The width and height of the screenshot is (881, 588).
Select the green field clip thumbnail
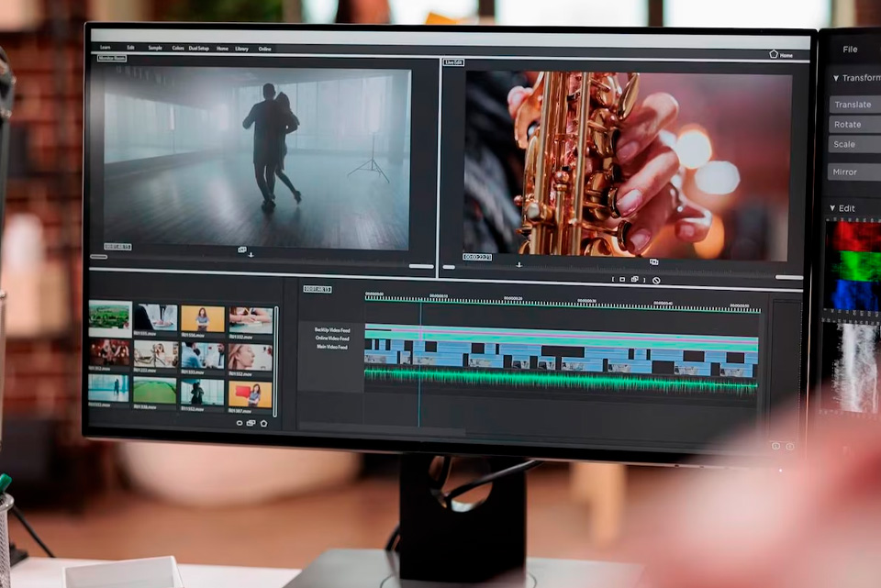pyautogui.click(x=155, y=390)
